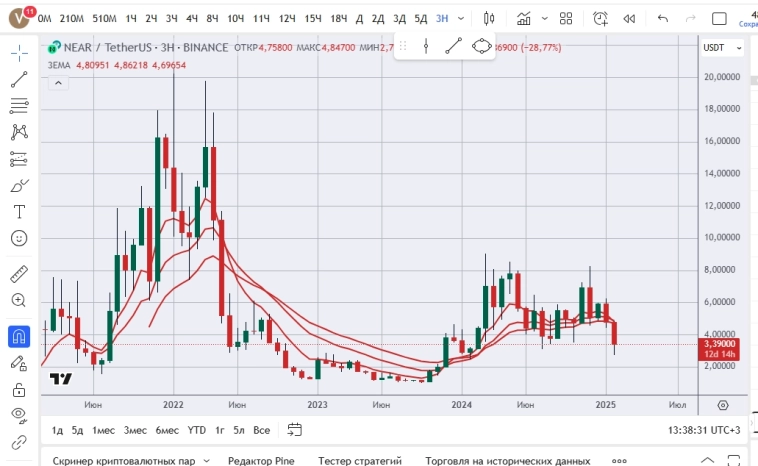Click the ЗЕМА indicator legend
Screen dimensions: 758x466
(59, 65)
